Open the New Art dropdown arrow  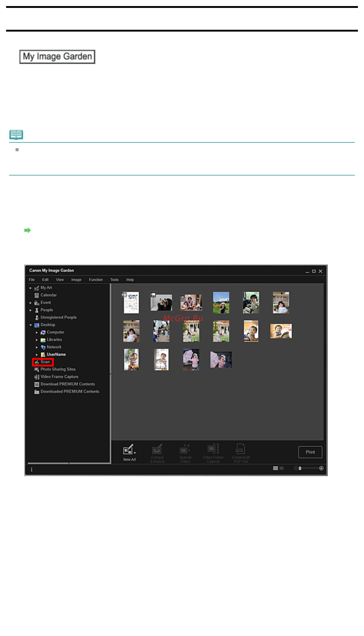pos(135,453)
